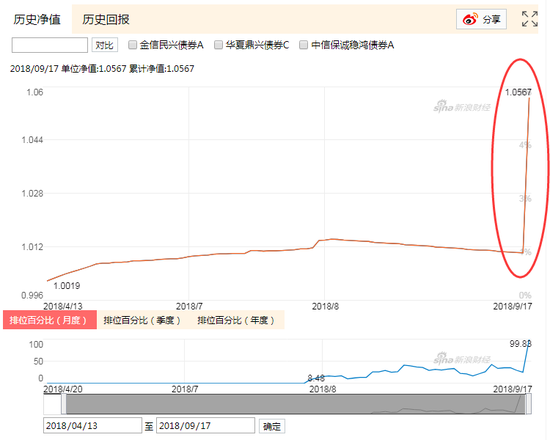This screenshot has width=550, height=440.
Task: Click the left handle of the range slider
Action: (x=63, y=404)
